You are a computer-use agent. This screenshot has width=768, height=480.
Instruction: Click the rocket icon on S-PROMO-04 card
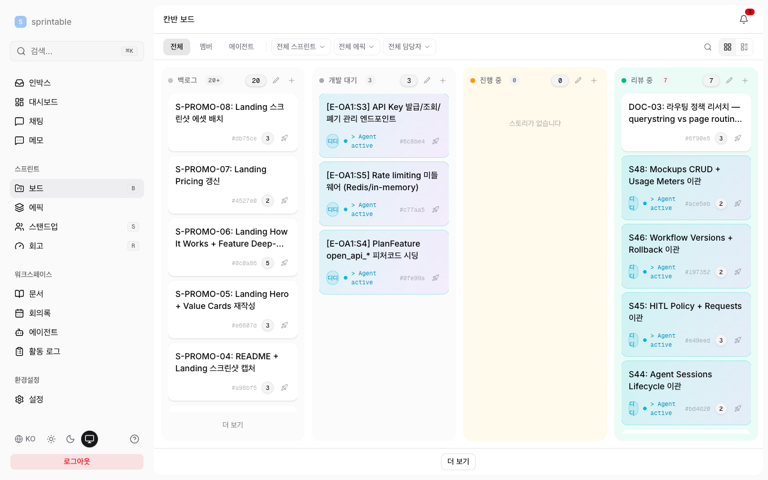pyautogui.click(x=284, y=387)
